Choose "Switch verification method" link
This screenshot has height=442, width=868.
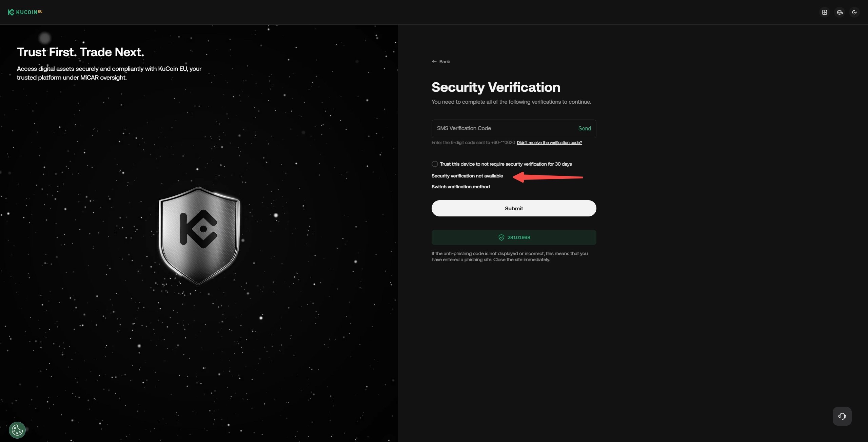(460, 187)
